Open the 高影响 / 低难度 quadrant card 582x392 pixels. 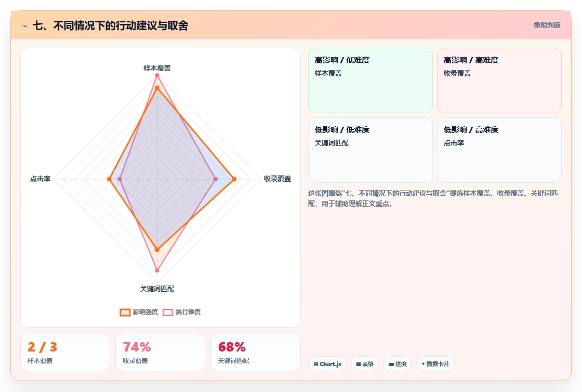(x=371, y=80)
